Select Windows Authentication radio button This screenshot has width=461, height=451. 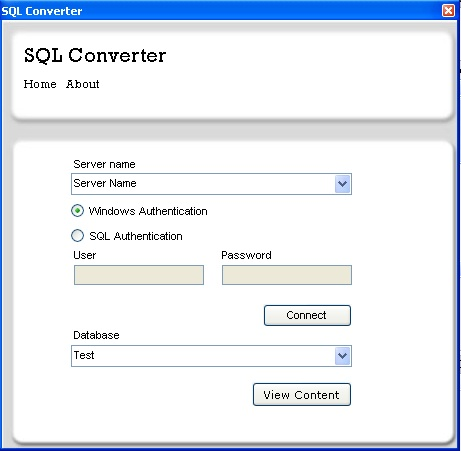coord(77,211)
